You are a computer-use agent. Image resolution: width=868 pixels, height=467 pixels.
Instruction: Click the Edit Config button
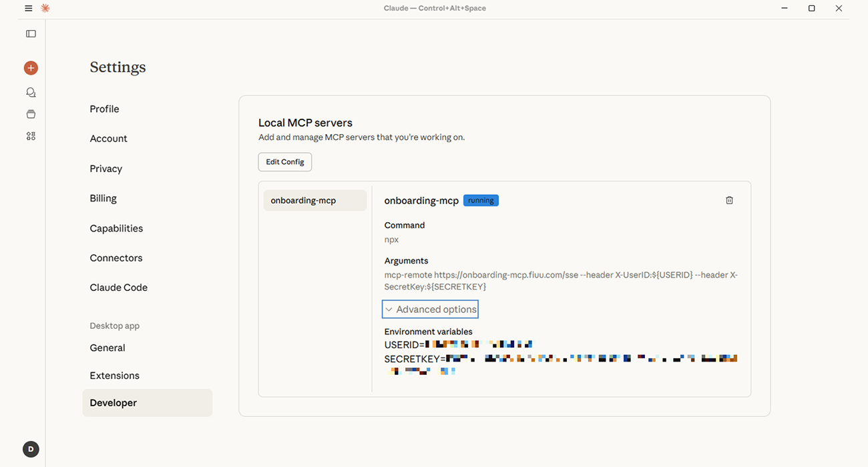click(x=284, y=161)
